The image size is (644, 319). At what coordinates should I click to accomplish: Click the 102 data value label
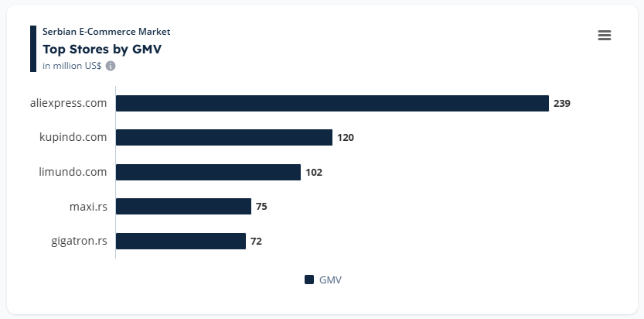314,172
